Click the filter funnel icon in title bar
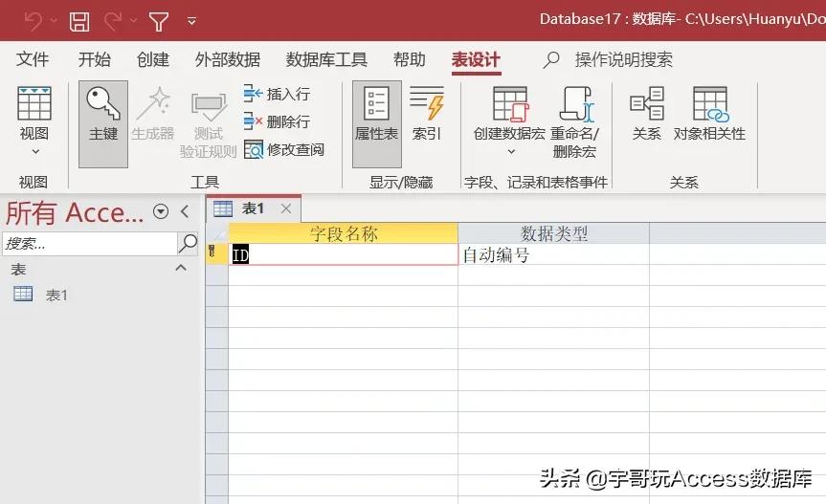The height and width of the screenshot is (504, 826). click(159, 22)
